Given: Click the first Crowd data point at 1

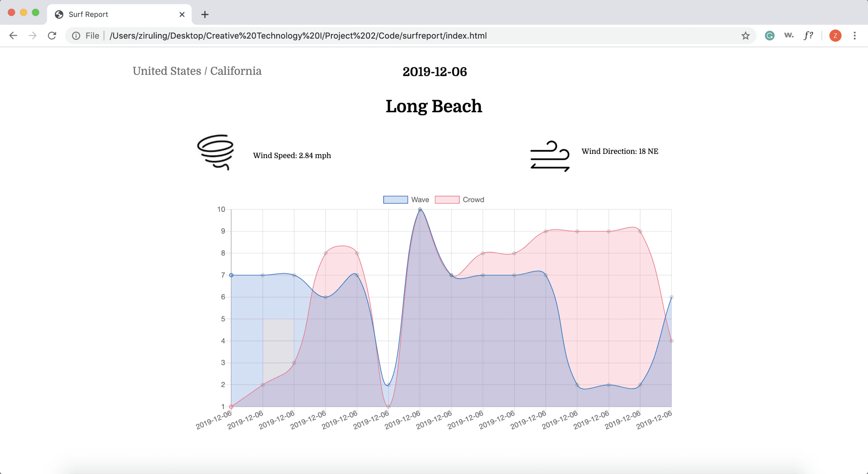Looking at the screenshot, I should click(231, 406).
